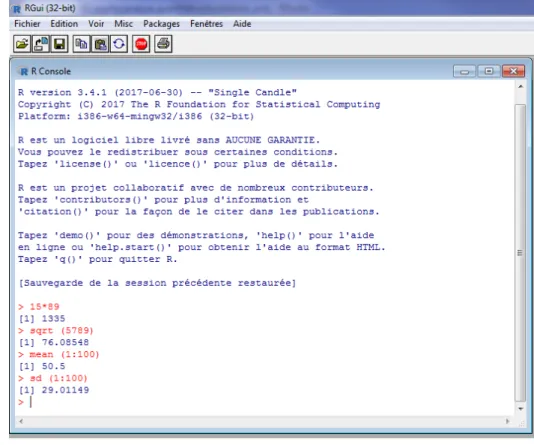Click the Copy toolbar icon

(81, 44)
